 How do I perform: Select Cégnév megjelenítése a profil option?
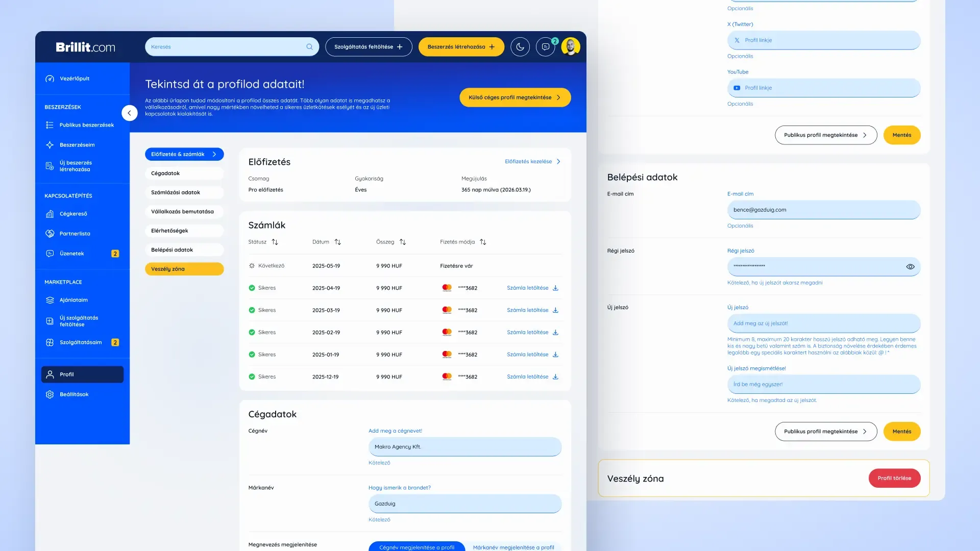coord(416,546)
